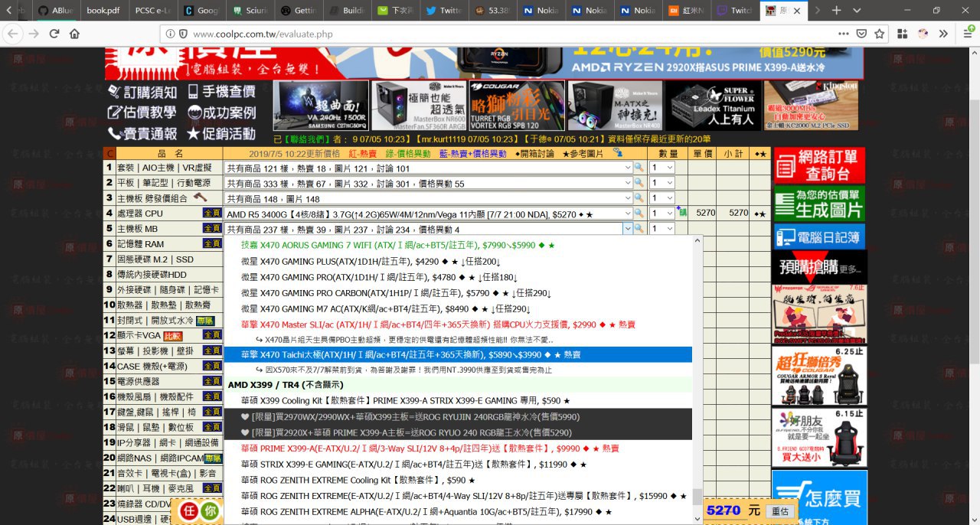Click the 網路訂單查詢台 button

pos(819,165)
